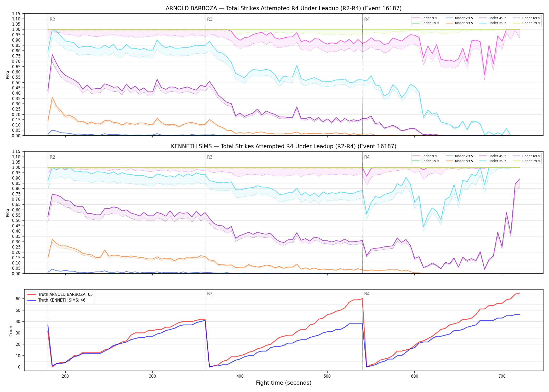Click the ARNOLD BARBOZA chart title

click(283, 8)
